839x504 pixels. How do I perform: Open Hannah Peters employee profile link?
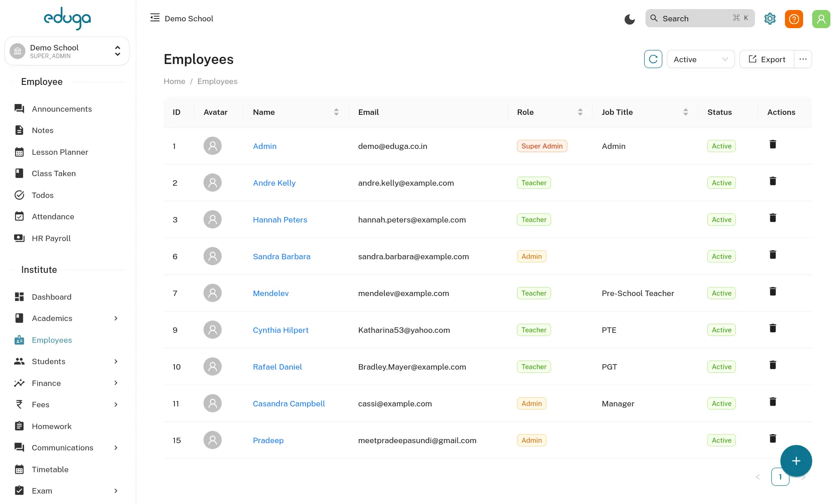click(x=280, y=220)
